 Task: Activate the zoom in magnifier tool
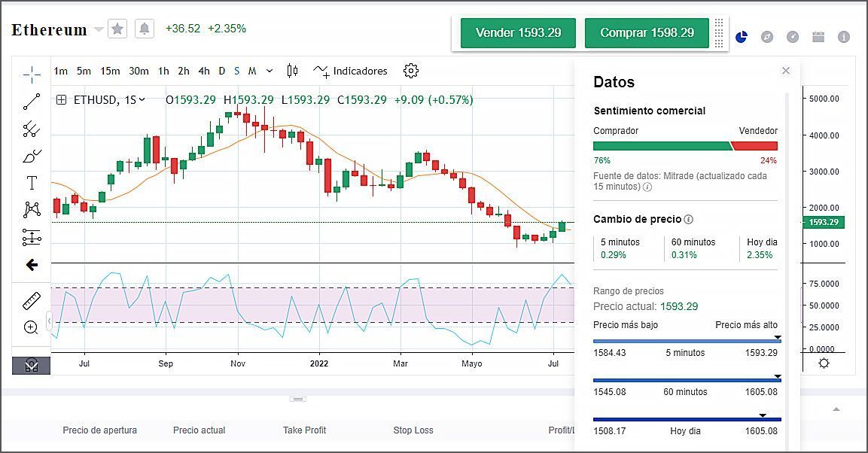(32, 327)
